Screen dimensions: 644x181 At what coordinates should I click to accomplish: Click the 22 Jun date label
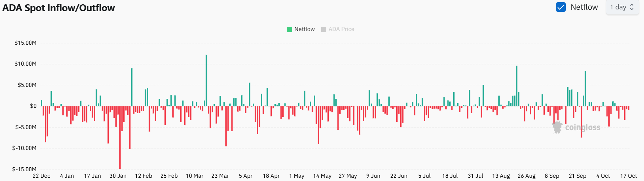pyautogui.click(x=399, y=176)
